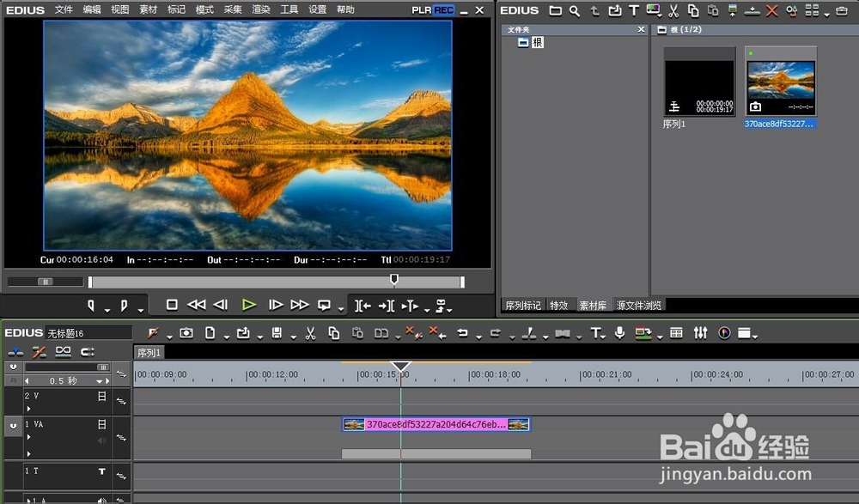
Task: Click New sequence page icon
Action: pyautogui.click(x=210, y=333)
